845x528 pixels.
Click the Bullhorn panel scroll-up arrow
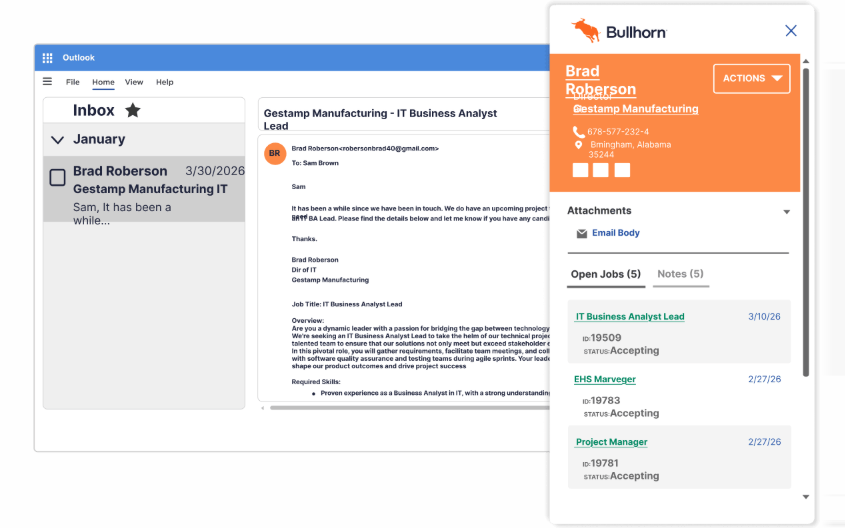pyautogui.click(x=806, y=61)
